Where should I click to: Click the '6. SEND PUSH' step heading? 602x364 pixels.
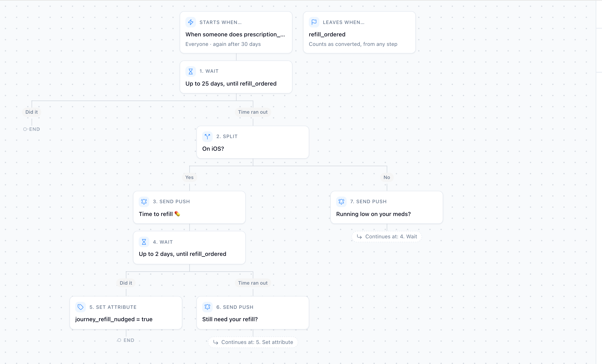235,307
